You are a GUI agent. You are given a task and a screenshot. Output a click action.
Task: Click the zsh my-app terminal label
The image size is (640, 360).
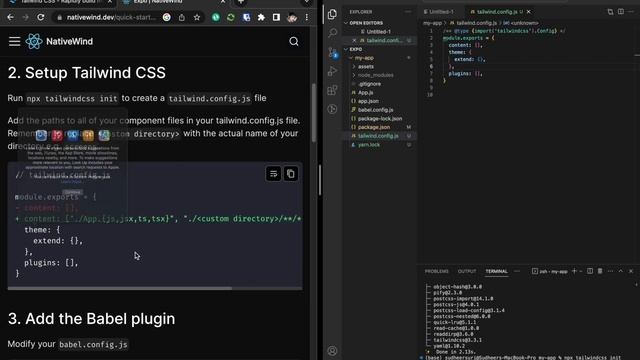point(550,271)
